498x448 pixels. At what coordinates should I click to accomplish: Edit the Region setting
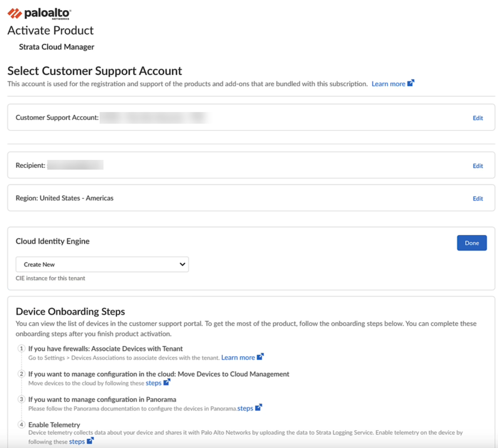click(x=478, y=199)
